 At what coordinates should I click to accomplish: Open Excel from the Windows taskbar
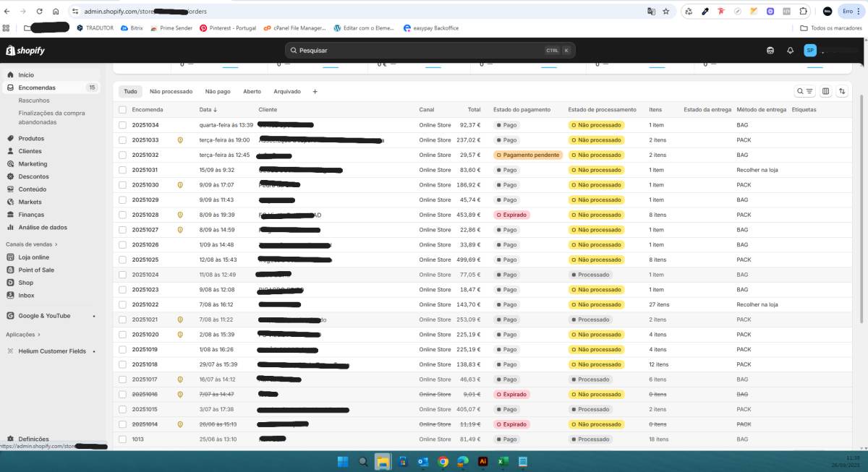(502, 461)
